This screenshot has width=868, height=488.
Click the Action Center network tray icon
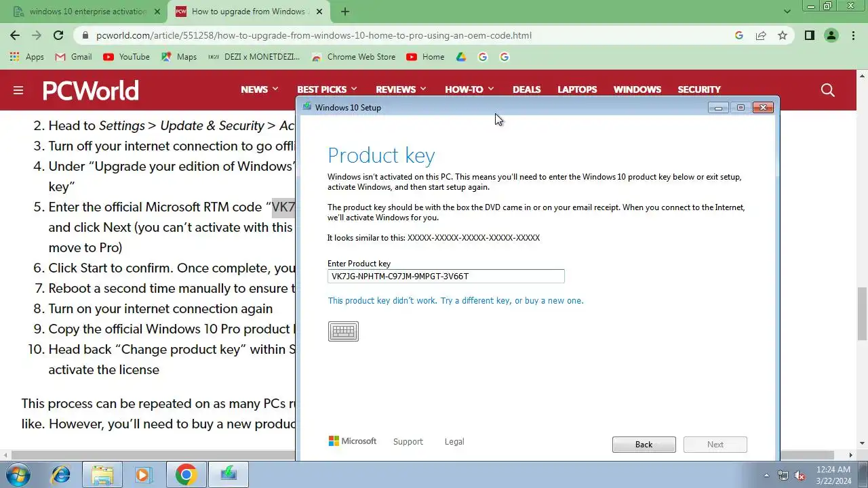783,475
